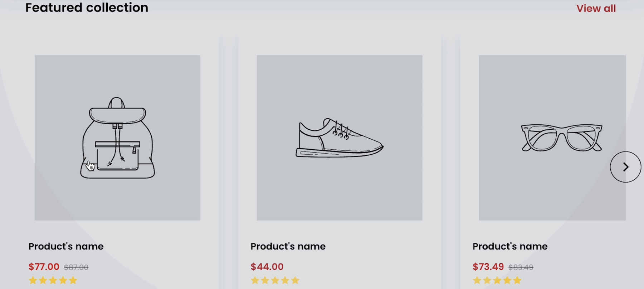Open the sneaker Product's name link
The width and height of the screenshot is (644, 289).
(288, 246)
